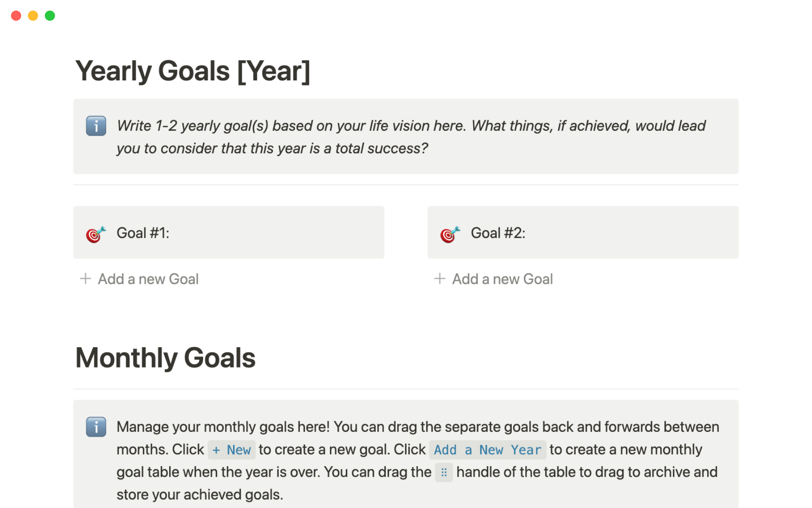Click the 'Add a New Year' inline code label

pyautogui.click(x=487, y=450)
